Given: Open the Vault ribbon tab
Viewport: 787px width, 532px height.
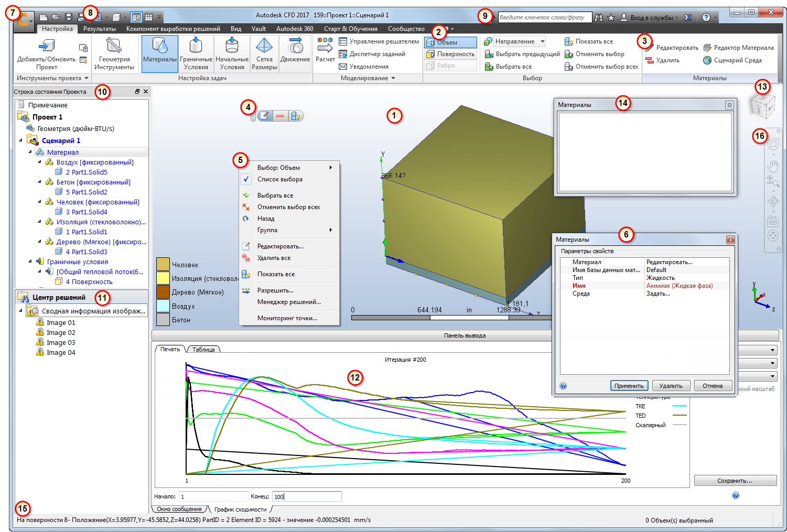Looking at the screenshot, I should (x=258, y=29).
